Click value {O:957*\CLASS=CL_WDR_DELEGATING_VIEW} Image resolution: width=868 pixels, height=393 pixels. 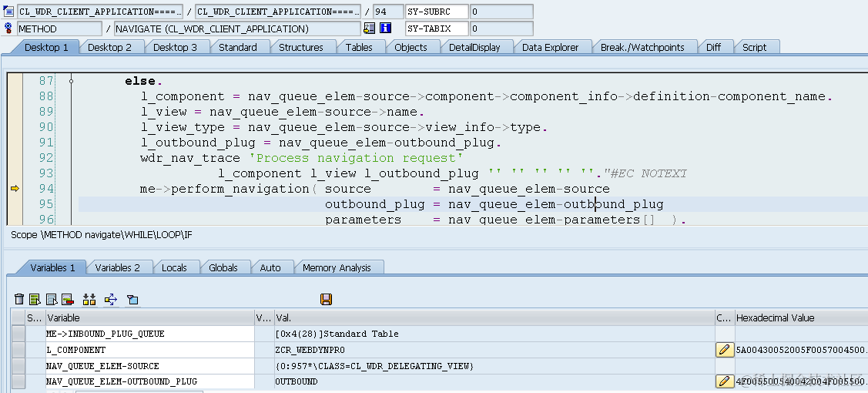(x=374, y=366)
